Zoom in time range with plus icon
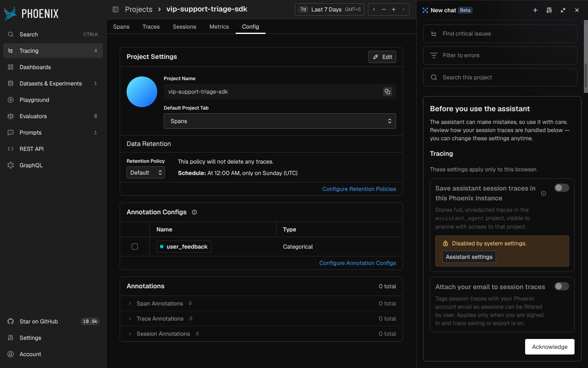This screenshot has width=588, height=368. [394, 9]
